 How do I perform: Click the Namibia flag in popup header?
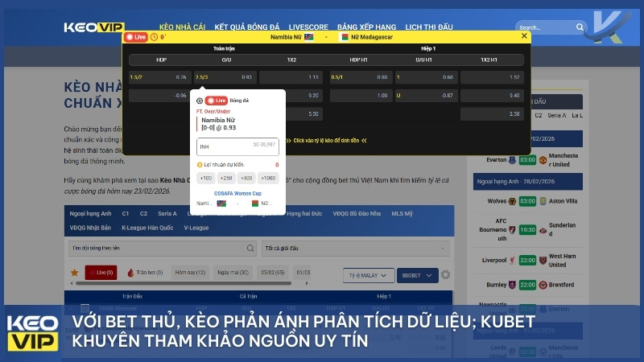pos(309,37)
